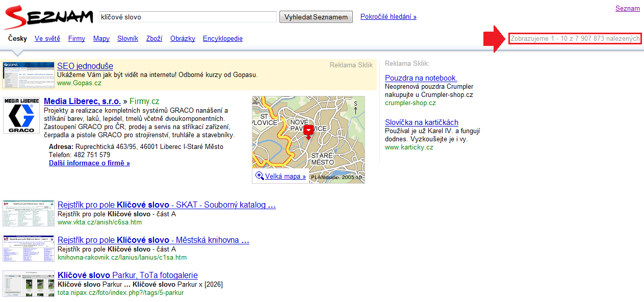Open 'Velká mapa' link
This screenshot has width=644, height=302.
(x=286, y=177)
